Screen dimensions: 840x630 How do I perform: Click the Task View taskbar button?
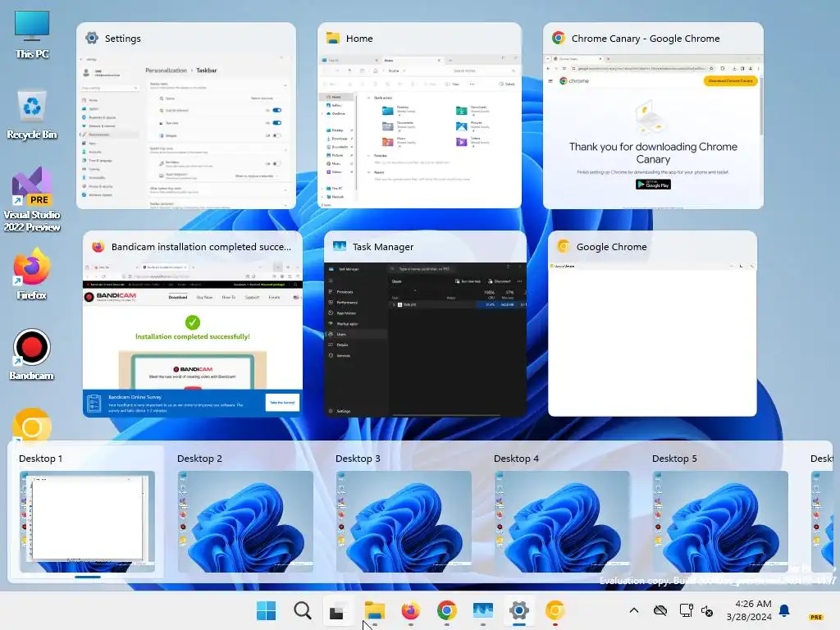(338, 610)
